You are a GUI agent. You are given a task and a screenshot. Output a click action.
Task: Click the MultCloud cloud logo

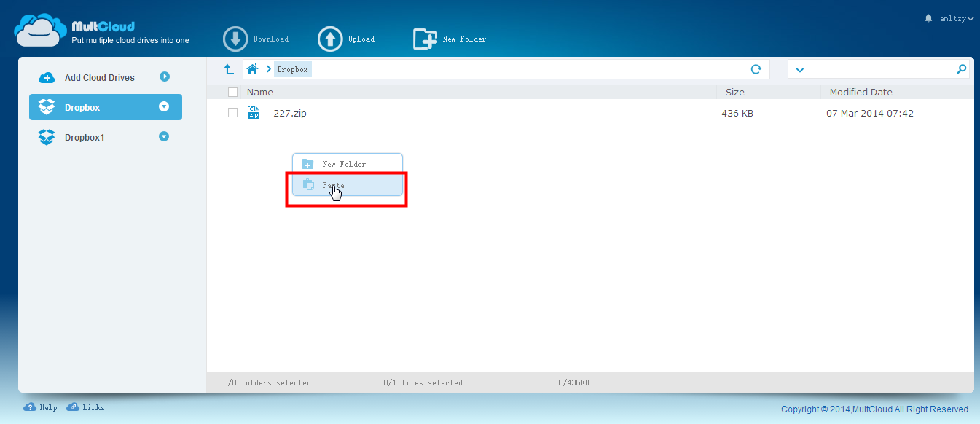[x=40, y=31]
